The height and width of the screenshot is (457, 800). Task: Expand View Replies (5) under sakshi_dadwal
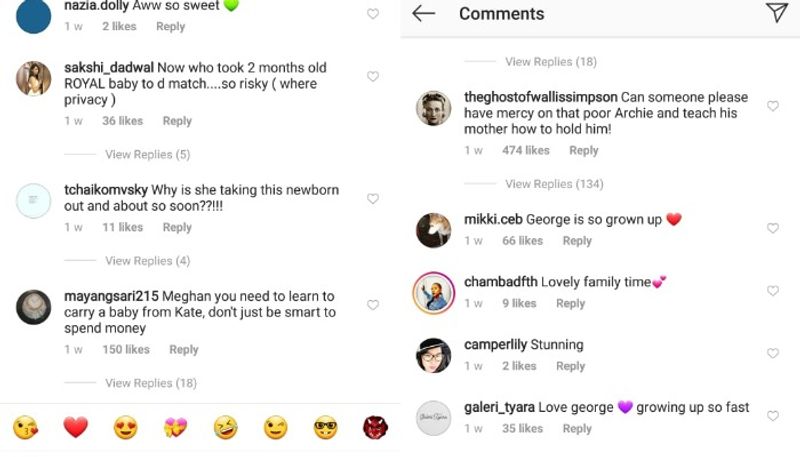pos(147,155)
